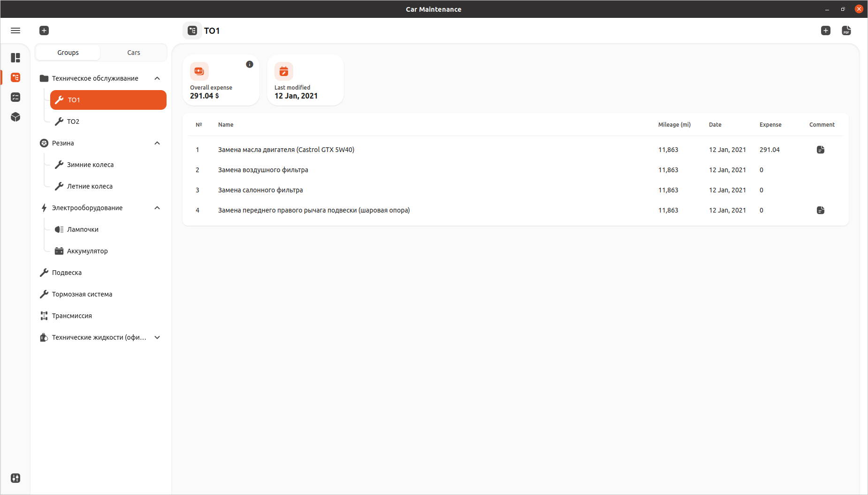Add new record with top-right plus icon
The width and height of the screenshot is (868, 495).
click(826, 30)
